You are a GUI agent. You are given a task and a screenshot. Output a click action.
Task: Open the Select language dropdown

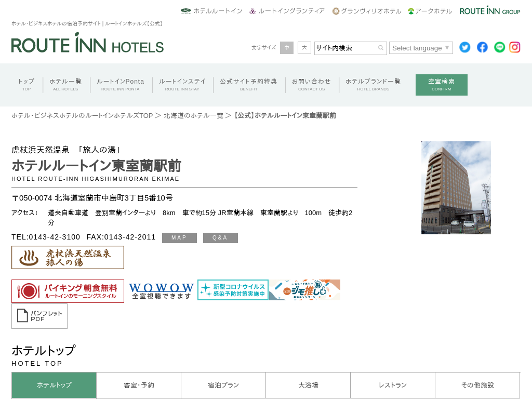click(421, 48)
